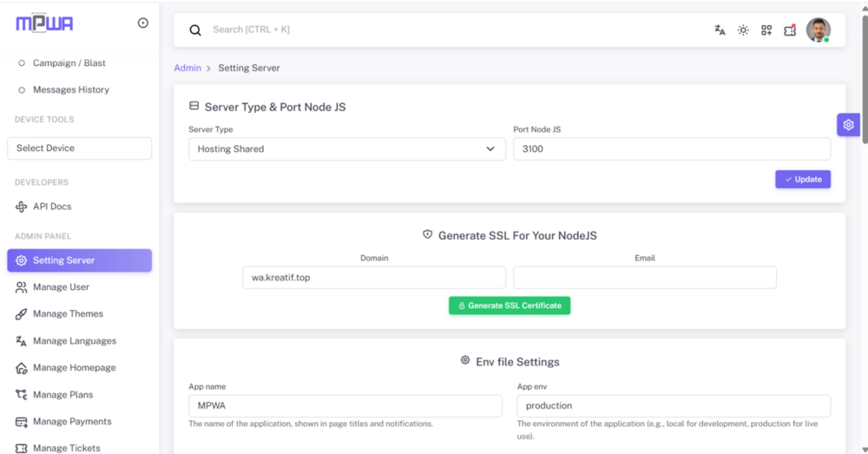Click the Port Node JS field

672,149
